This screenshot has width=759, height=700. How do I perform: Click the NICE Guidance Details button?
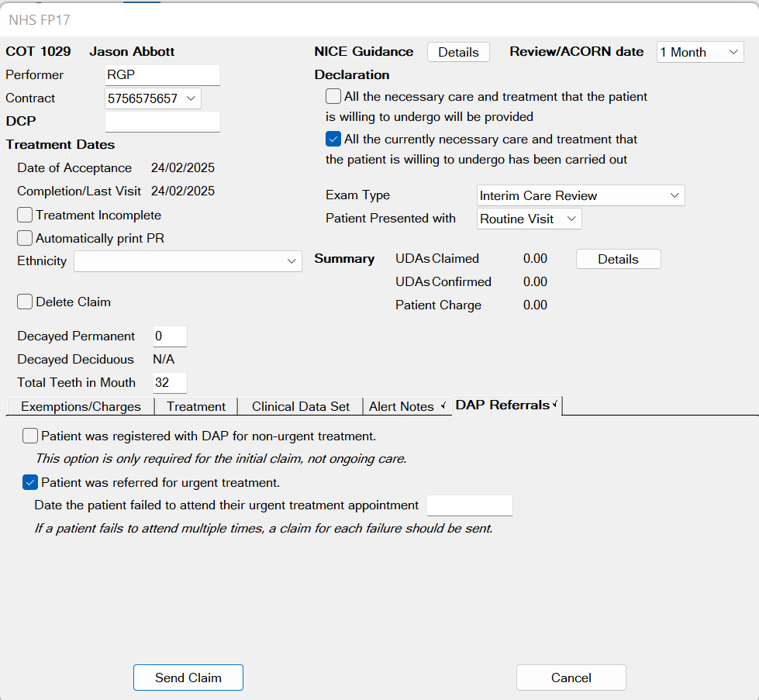(458, 52)
